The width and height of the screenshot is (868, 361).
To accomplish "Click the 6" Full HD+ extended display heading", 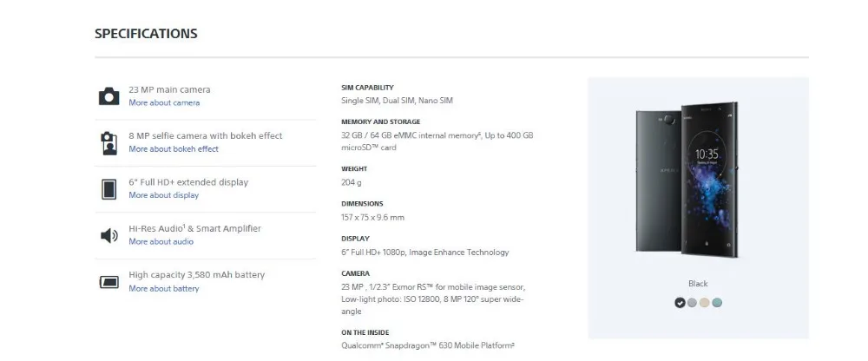I will click(x=188, y=182).
